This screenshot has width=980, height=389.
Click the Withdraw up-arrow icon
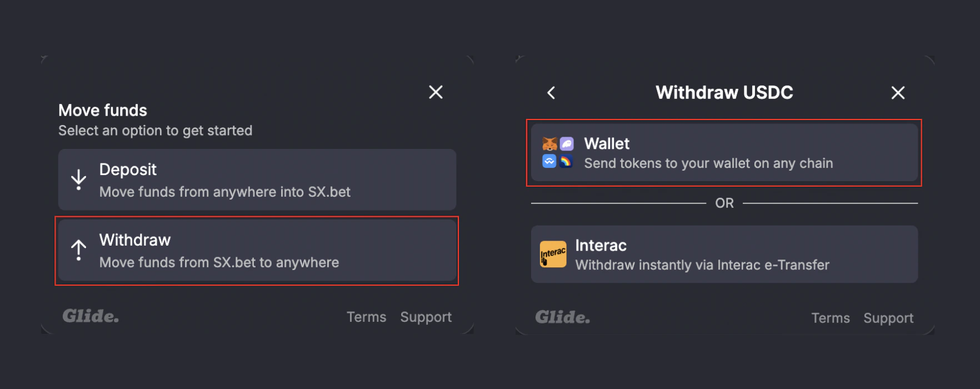(79, 250)
